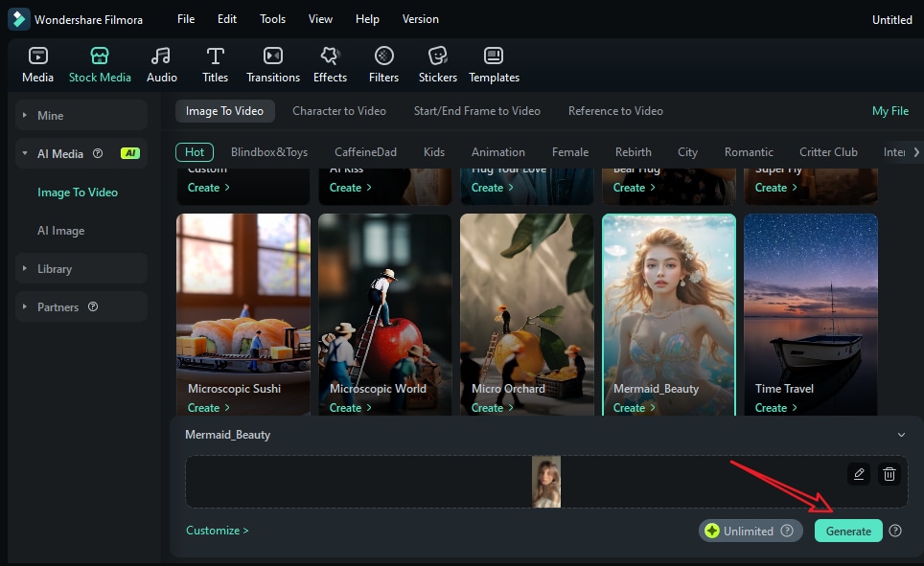Open My File

click(x=889, y=111)
